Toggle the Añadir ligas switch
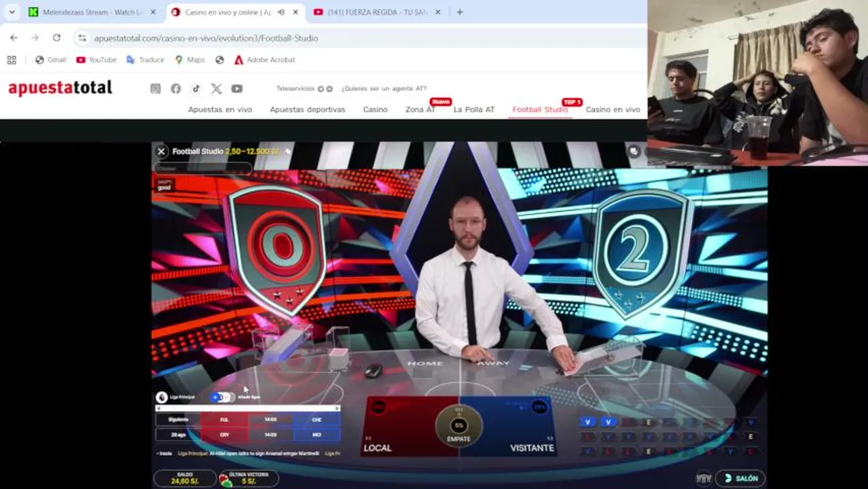Viewport: 868px width, 489px height. point(222,397)
